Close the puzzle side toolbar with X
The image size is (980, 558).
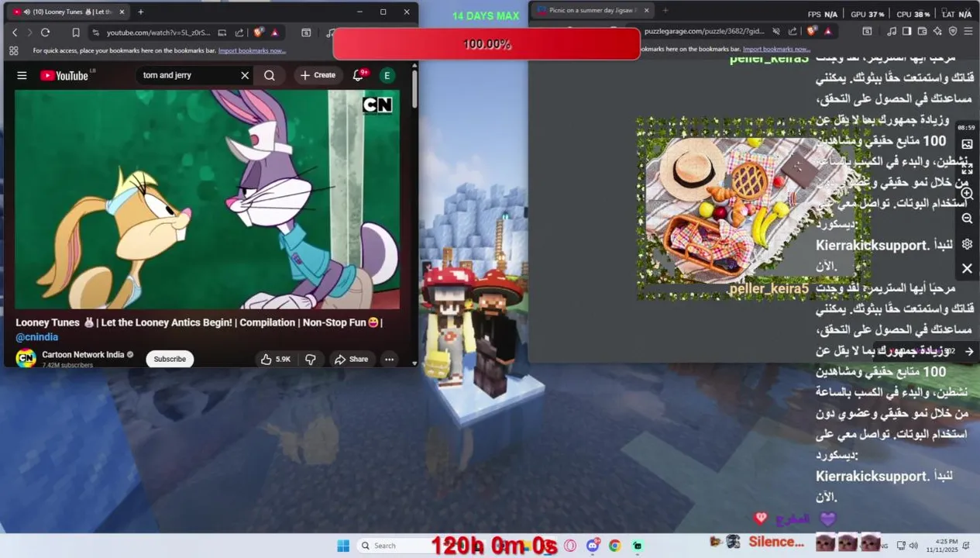click(x=967, y=268)
